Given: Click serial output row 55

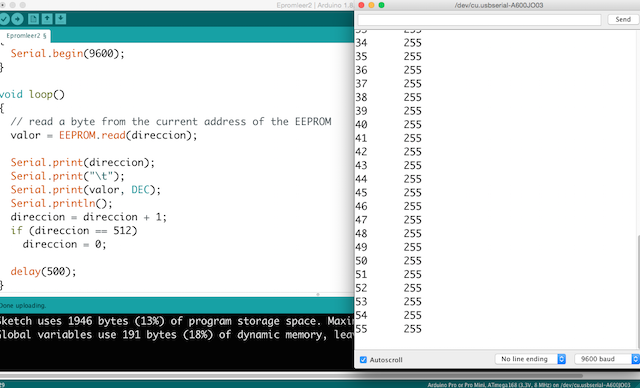Looking at the screenshot, I should click(389, 329).
